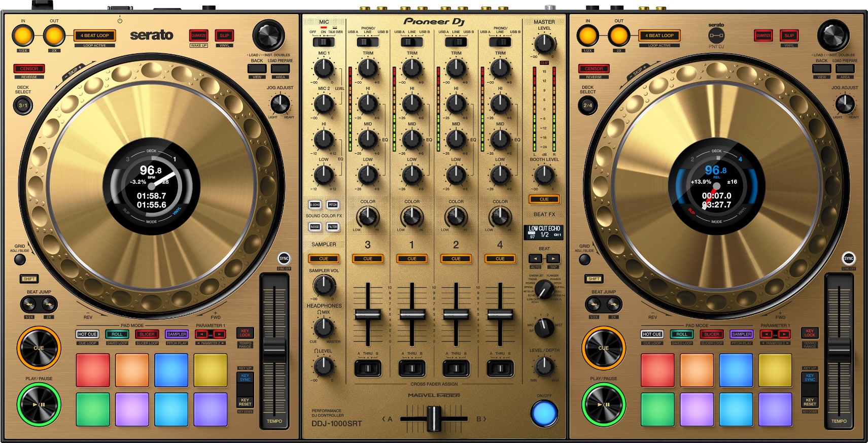
Task: Tap the left deck SYNC button
Action: 284,258
